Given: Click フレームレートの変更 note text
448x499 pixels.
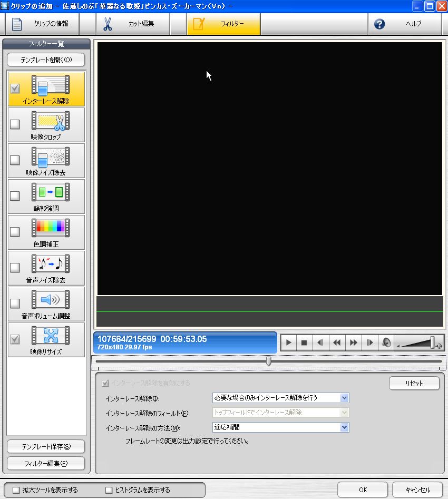Looking at the screenshot, I should (x=187, y=441).
